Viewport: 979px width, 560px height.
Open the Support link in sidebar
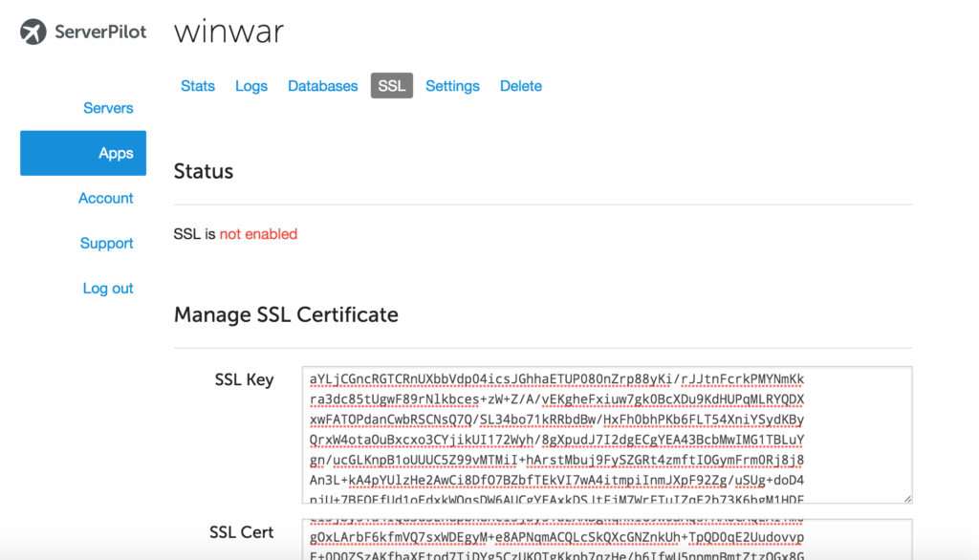(x=106, y=243)
